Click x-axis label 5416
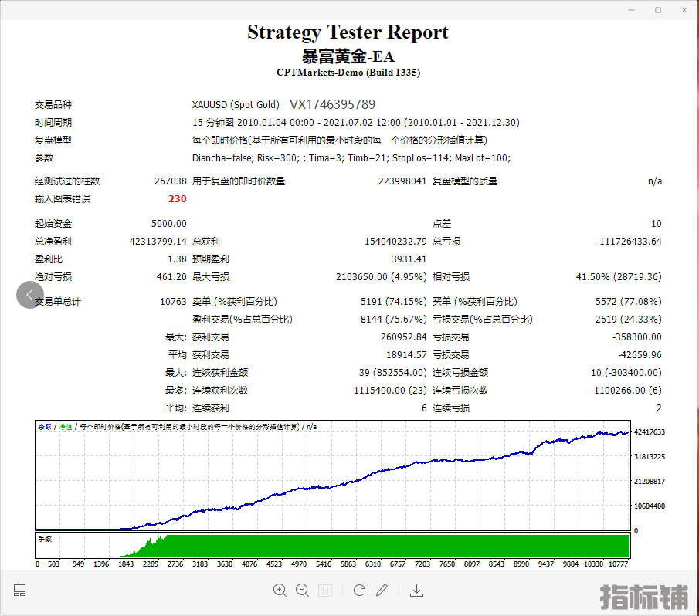The width and height of the screenshot is (699, 616). [324, 564]
